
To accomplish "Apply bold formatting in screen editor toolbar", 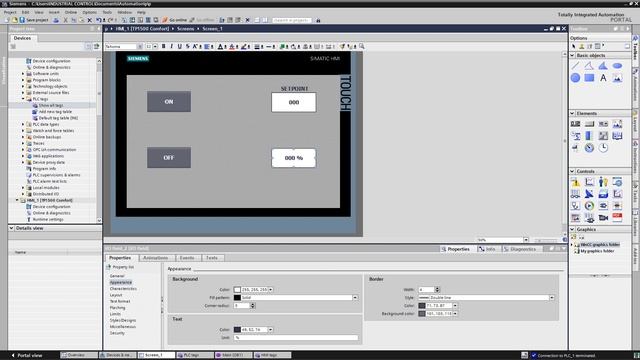I will click(x=164, y=47).
